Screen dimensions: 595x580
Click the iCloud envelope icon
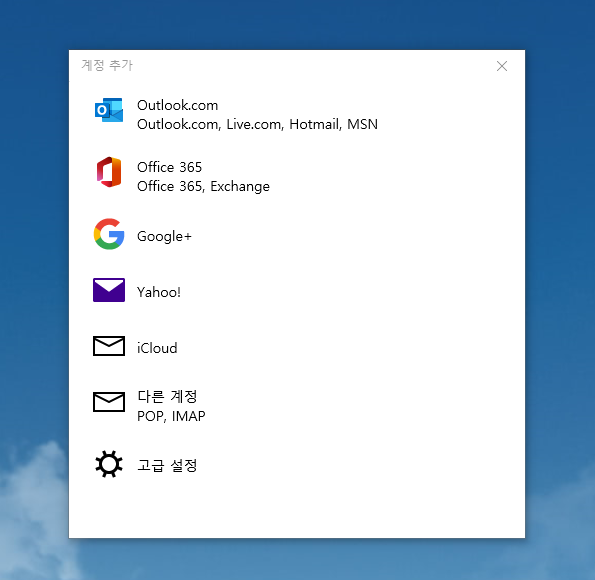click(109, 346)
